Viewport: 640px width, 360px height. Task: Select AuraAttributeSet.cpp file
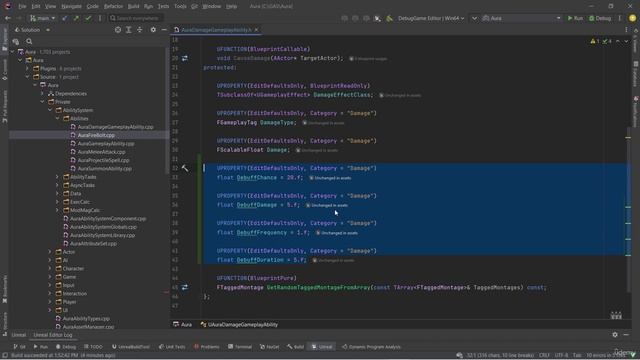(93, 244)
